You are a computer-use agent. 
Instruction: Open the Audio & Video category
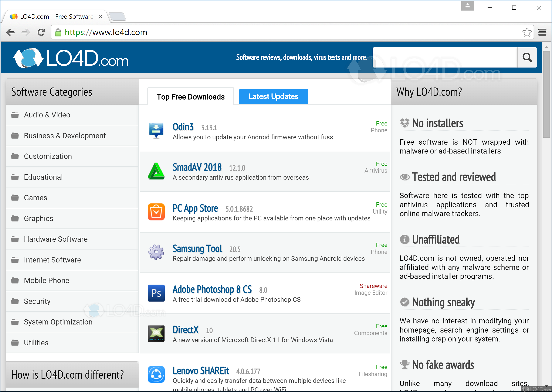pyautogui.click(x=47, y=115)
